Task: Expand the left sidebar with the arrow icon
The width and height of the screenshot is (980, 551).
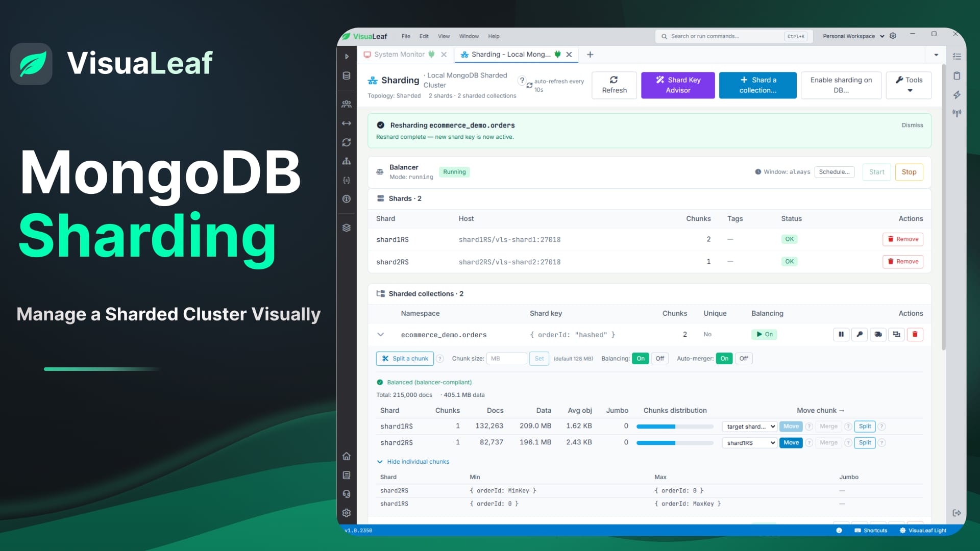Action: coord(347,57)
